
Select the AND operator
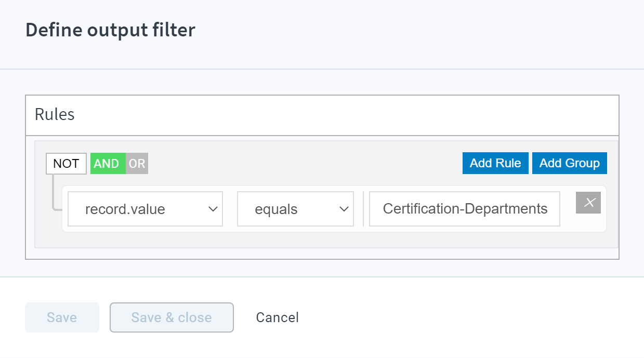(108, 164)
